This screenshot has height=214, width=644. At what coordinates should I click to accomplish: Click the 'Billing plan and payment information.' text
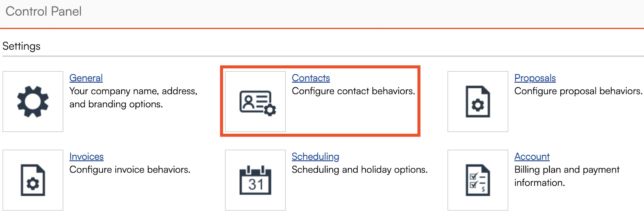tap(566, 176)
